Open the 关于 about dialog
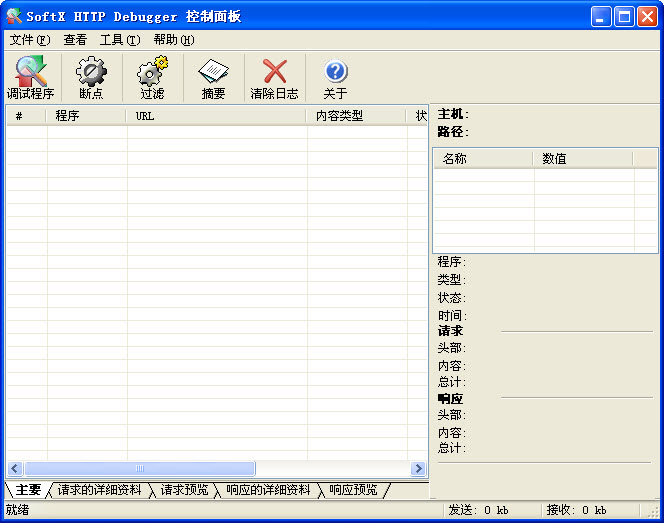Image resolution: width=664 pixels, height=523 pixels. (335, 78)
